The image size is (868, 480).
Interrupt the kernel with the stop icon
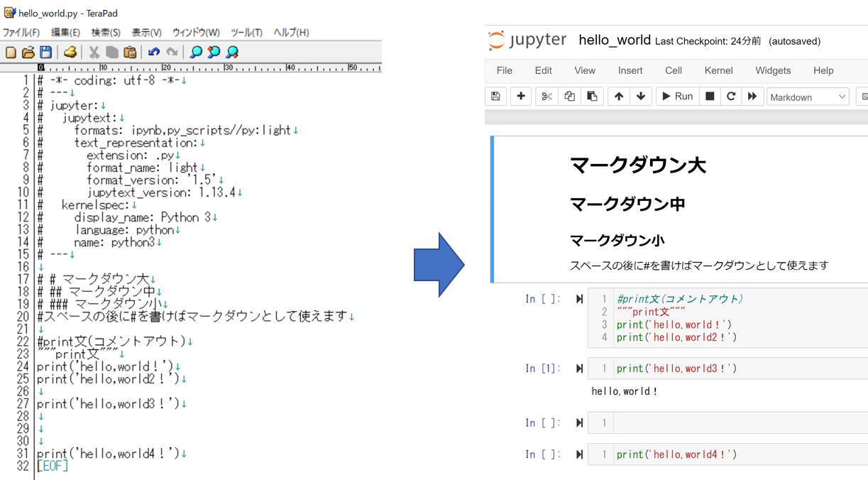[710, 96]
